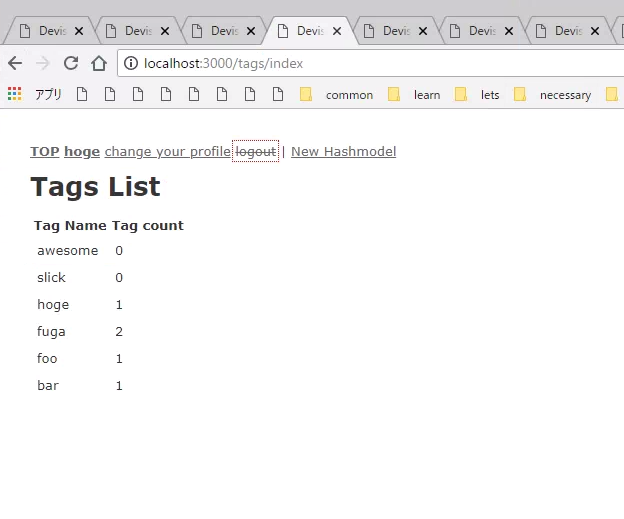Open the hoge user link
Screen dimensions: 624x519
click(x=82, y=152)
